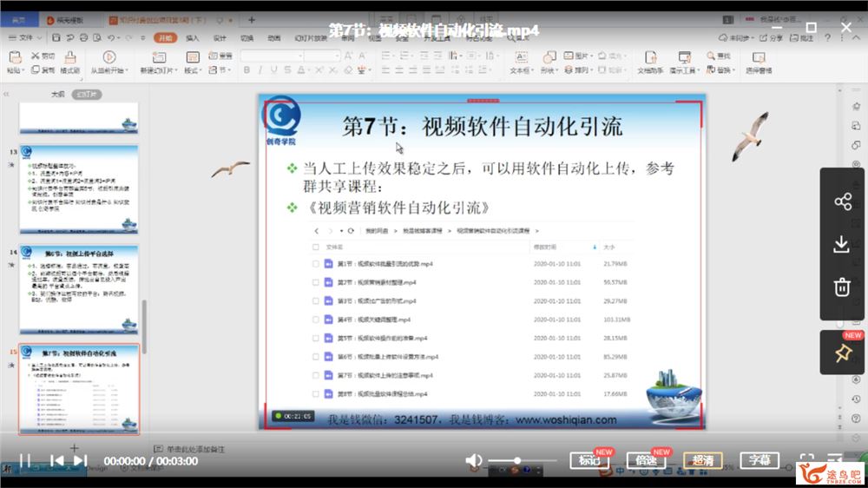Open the font name combo box
Screen dimensions: 868x488
pyautogui.click(x=272, y=56)
